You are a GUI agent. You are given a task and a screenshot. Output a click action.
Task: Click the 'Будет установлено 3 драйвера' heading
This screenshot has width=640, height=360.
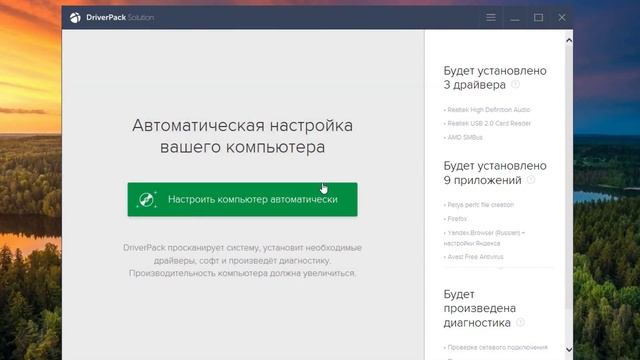point(495,78)
